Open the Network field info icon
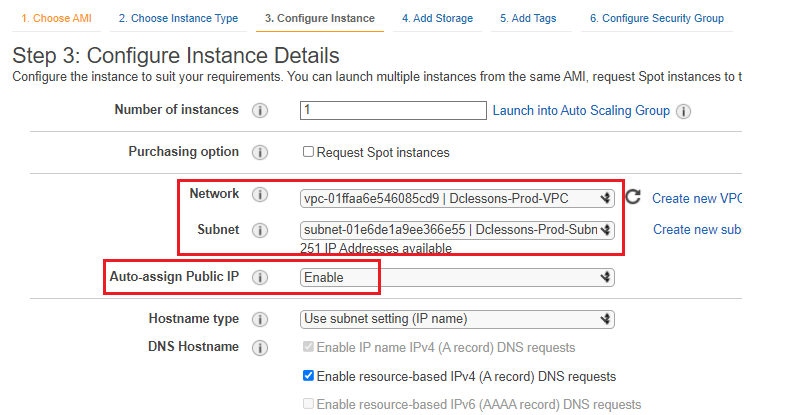The height and width of the screenshot is (415, 792). [260, 194]
